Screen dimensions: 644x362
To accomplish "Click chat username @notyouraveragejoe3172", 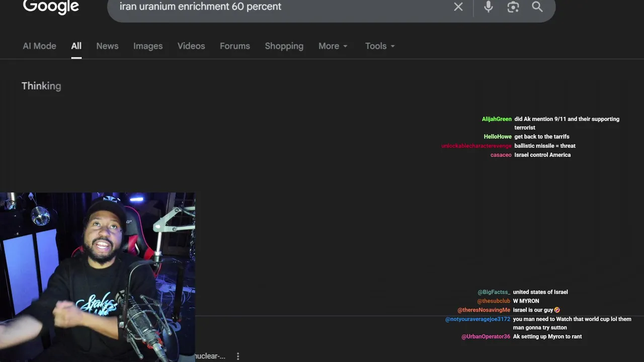I will [477, 319].
